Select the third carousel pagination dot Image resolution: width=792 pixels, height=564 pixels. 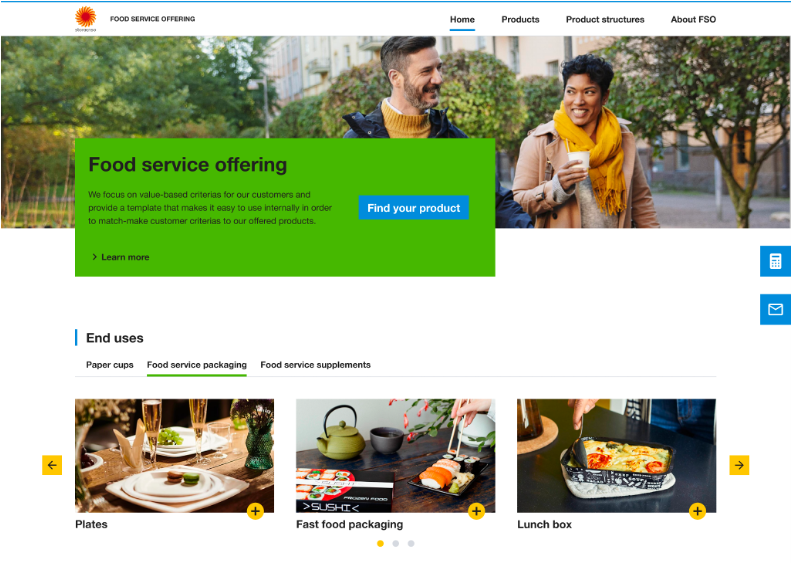pyautogui.click(x=411, y=543)
